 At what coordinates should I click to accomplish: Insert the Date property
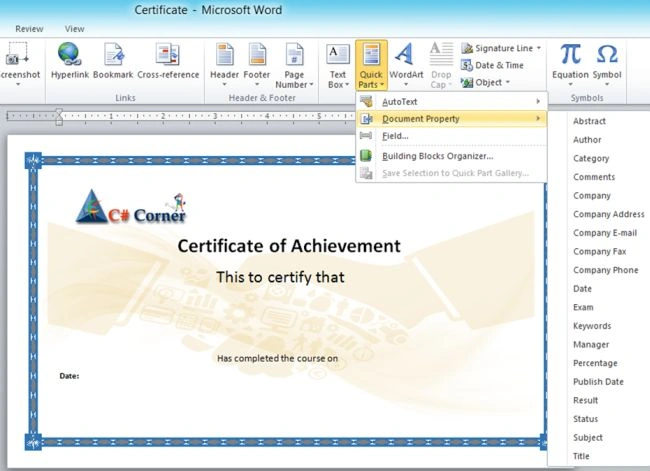582,289
